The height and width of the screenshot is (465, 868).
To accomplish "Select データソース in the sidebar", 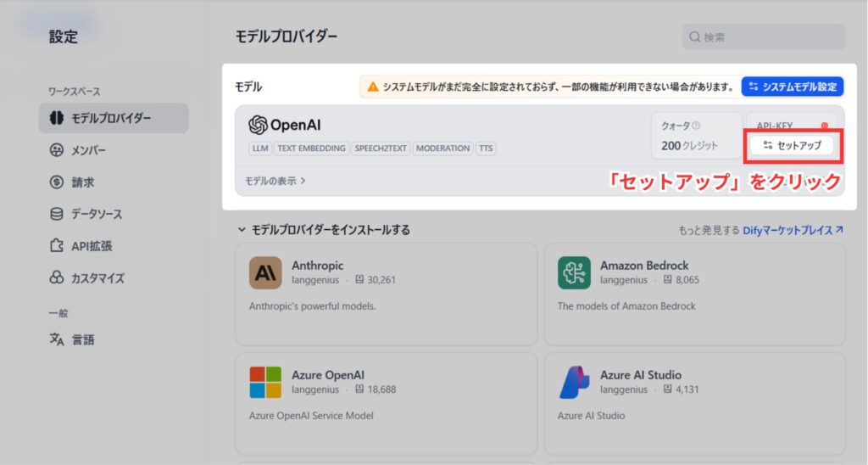I will (86, 214).
